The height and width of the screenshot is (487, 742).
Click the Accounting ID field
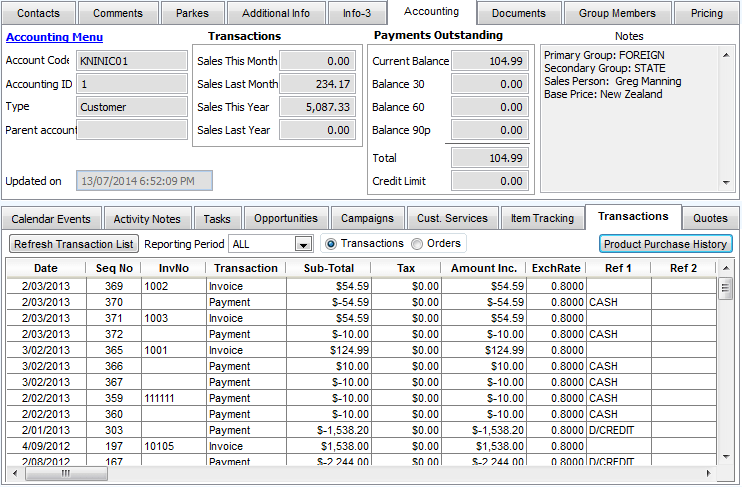(132, 84)
